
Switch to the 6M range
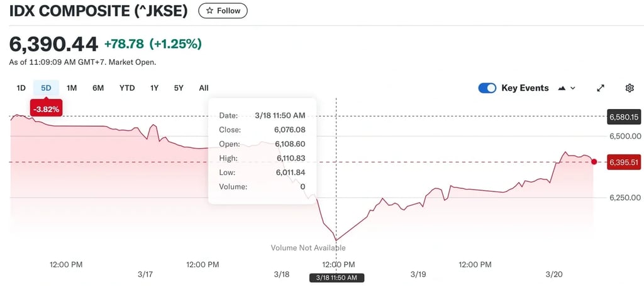98,88
